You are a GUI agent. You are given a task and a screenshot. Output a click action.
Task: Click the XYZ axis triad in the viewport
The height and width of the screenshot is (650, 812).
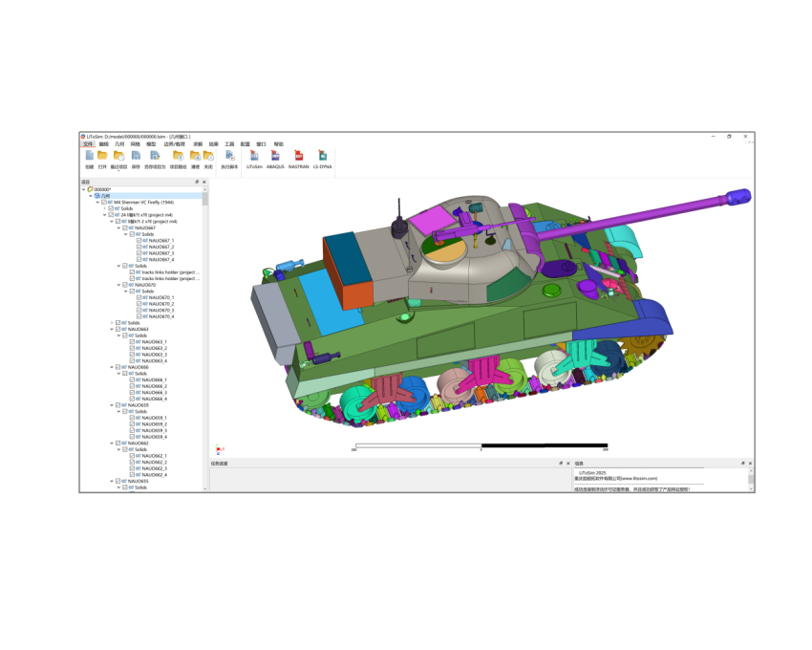pyautogui.click(x=218, y=449)
